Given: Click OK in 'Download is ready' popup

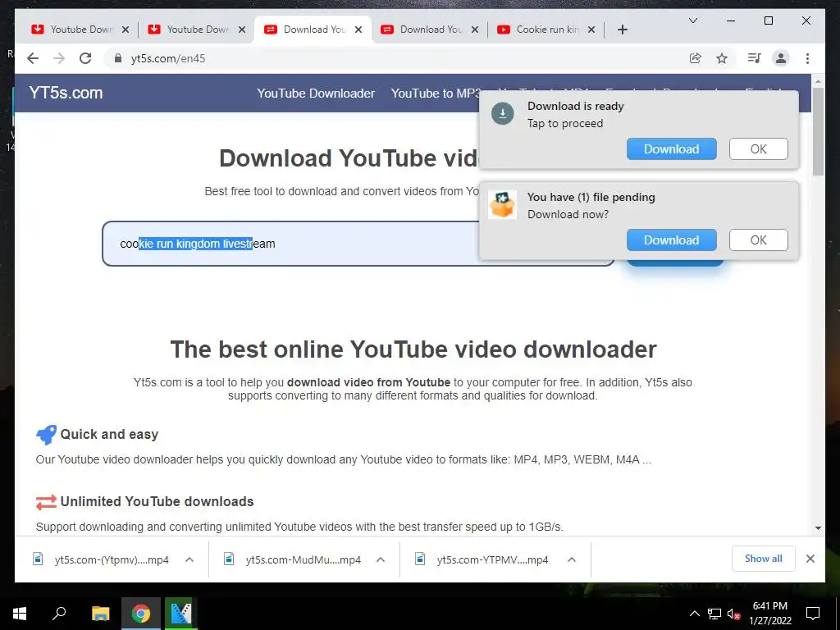Looking at the screenshot, I should [x=759, y=149].
